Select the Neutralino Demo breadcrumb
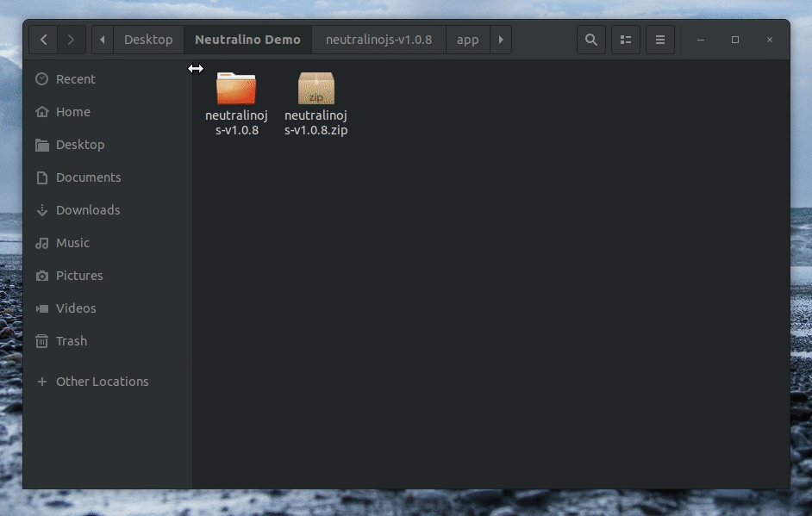 point(247,40)
